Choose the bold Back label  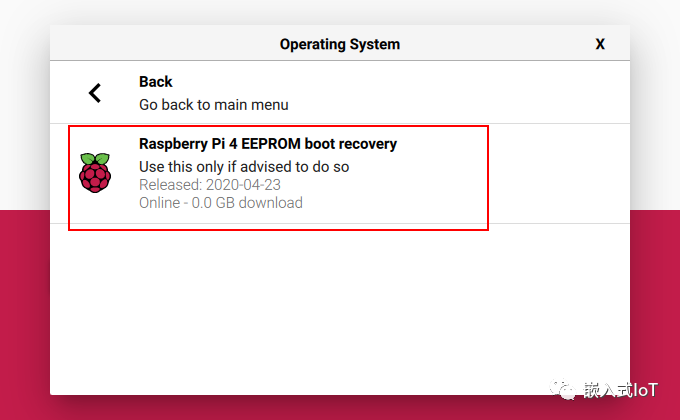click(155, 82)
